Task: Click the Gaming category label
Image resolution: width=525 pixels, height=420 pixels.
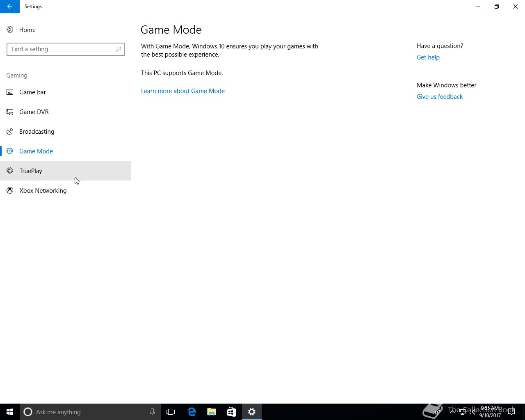Action: pos(17,75)
